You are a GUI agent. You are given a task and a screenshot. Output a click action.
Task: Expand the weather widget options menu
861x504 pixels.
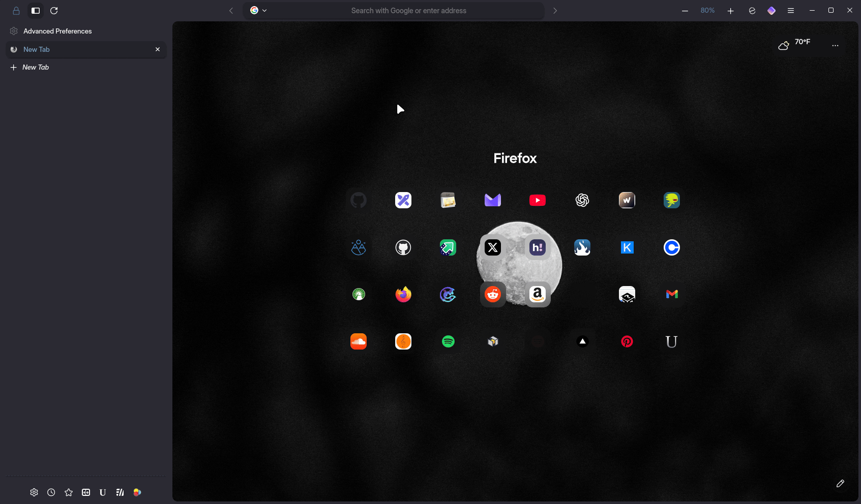tap(835, 46)
